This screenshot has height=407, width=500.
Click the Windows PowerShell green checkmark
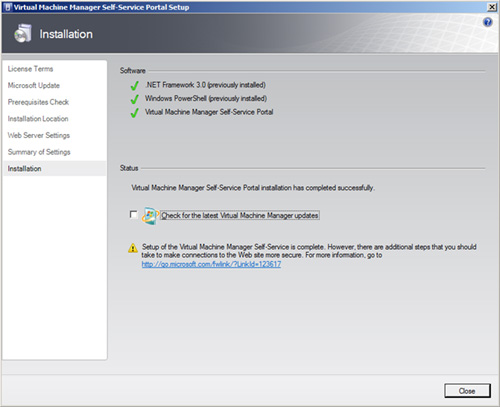click(x=134, y=99)
